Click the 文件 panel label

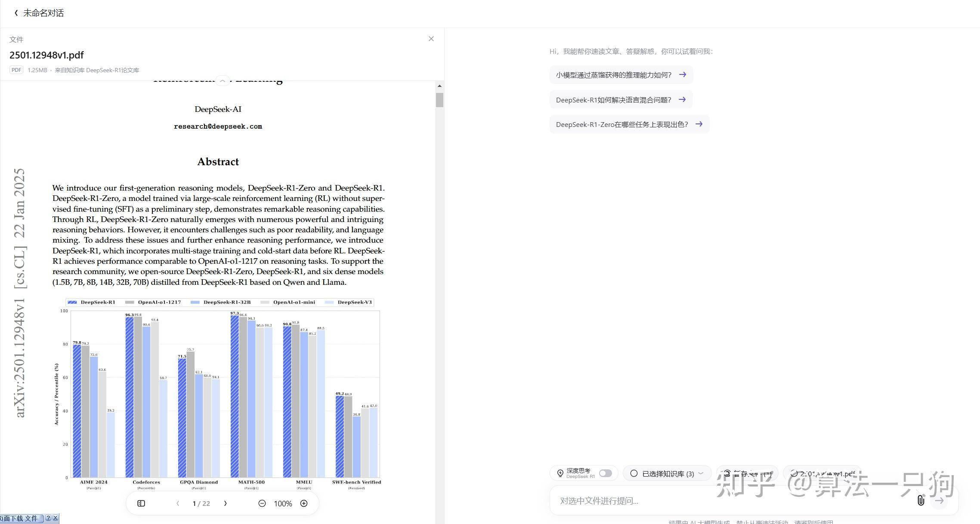click(x=16, y=40)
